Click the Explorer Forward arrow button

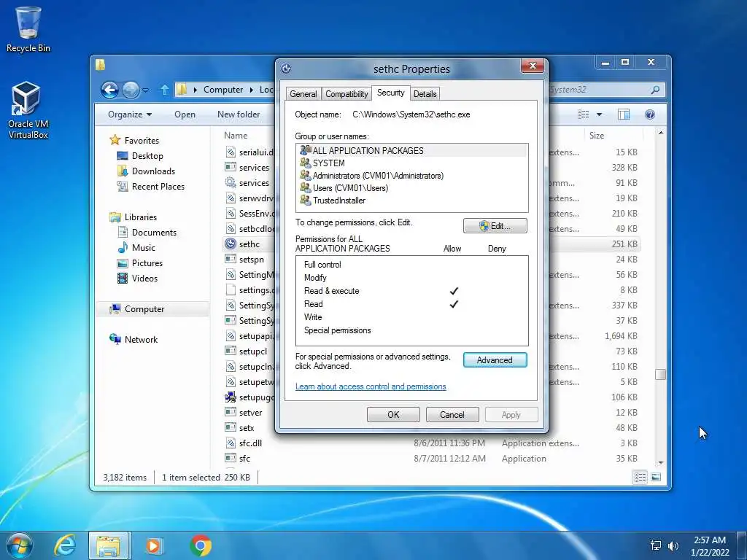coord(131,90)
